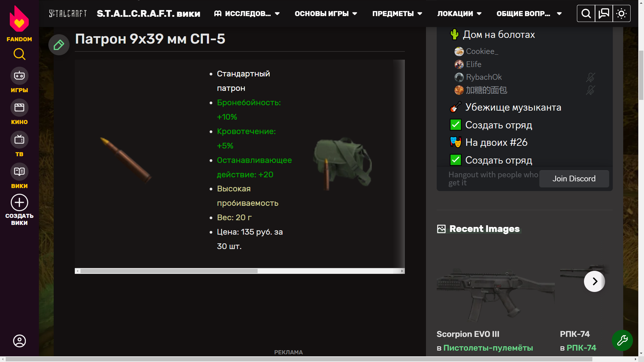Expand the Предметы dropdown menu
The width and height of the screenshot is (644, 362).
click(397, 14)
